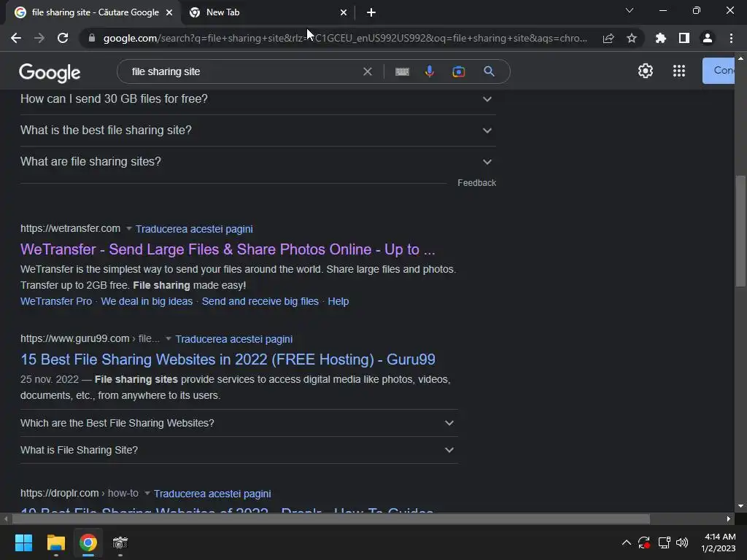Expand 'What is File Sharing Site?'
This screenshot has width=747, height=560.
(239, 450)
